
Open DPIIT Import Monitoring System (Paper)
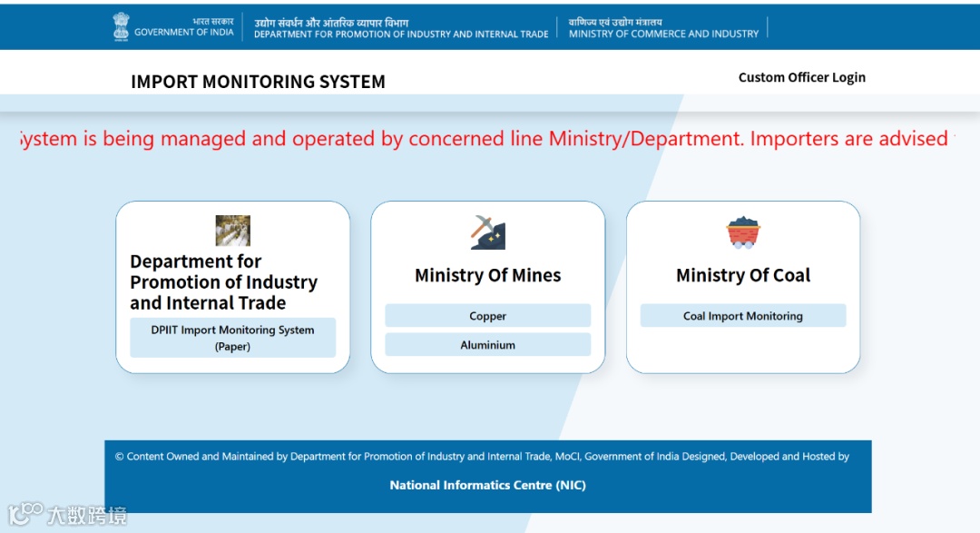pyautogui.click(x=232, y=338)
